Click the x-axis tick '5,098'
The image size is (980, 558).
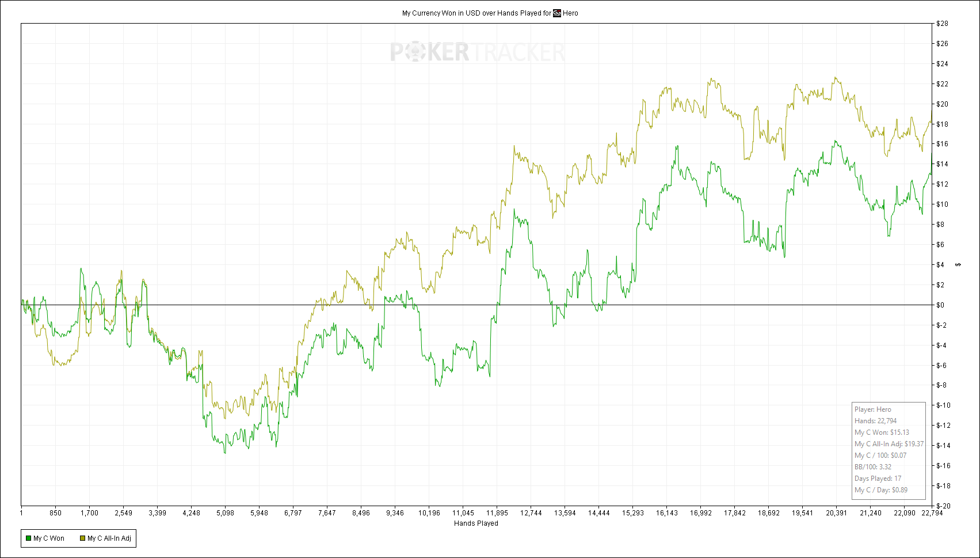(225, 513)
